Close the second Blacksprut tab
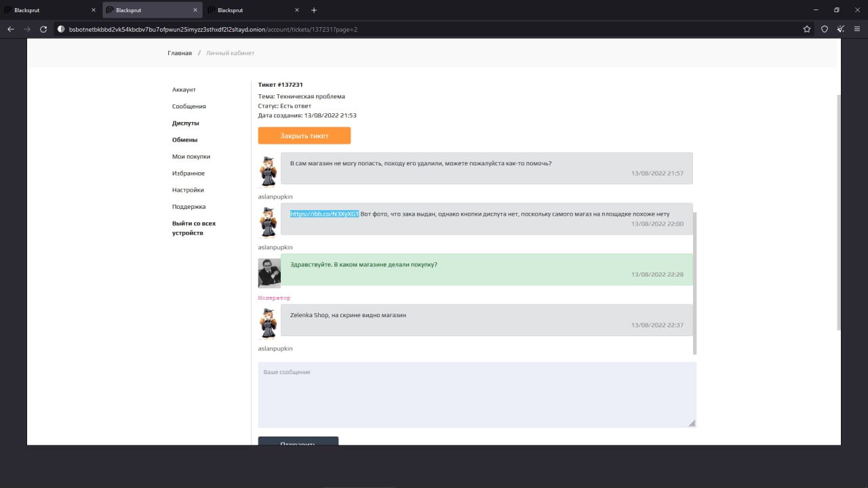868x488 pixels. coord(195,10)
